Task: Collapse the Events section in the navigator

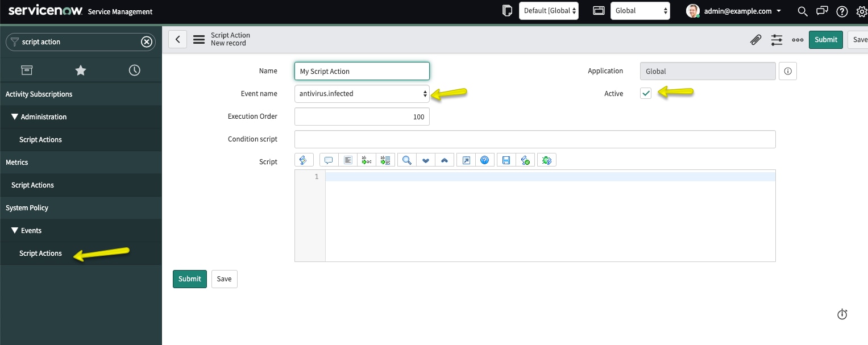Action: 15,230
